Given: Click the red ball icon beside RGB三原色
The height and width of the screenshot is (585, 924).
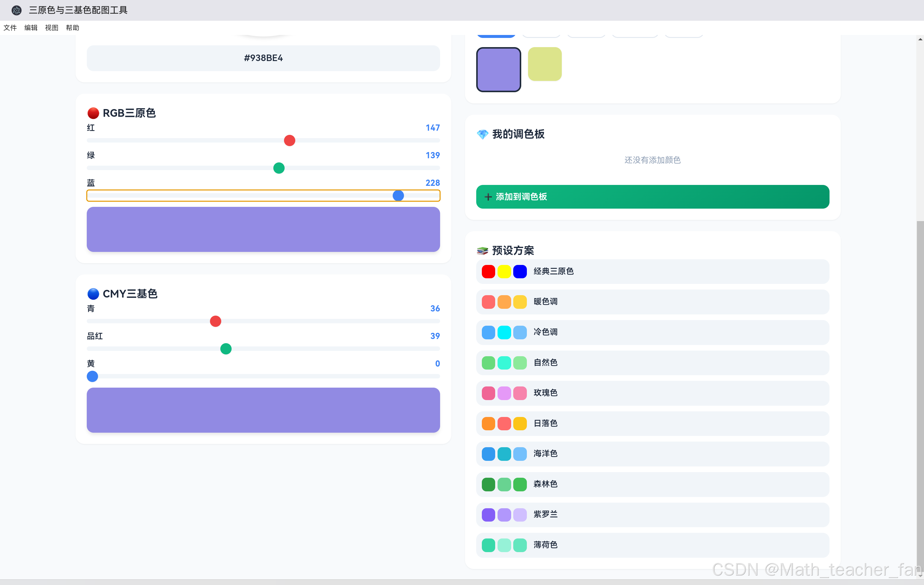Looking at the screenshot, I should [93, 113].
